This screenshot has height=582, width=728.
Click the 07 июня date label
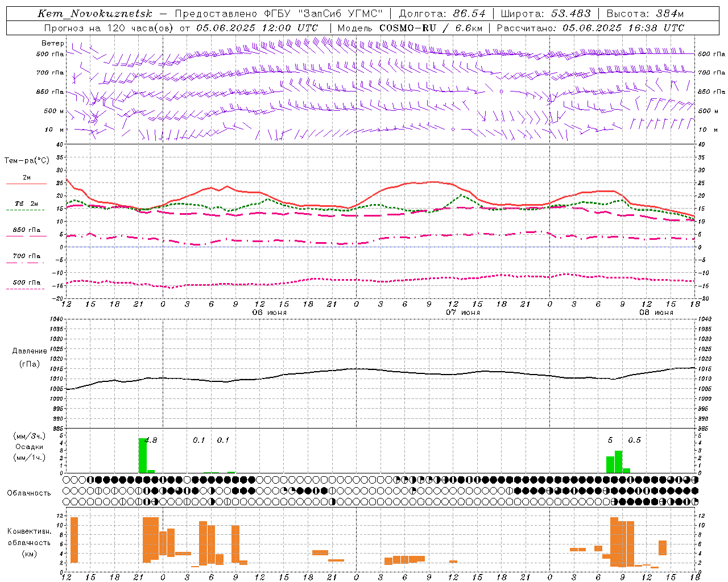[463, 313]
